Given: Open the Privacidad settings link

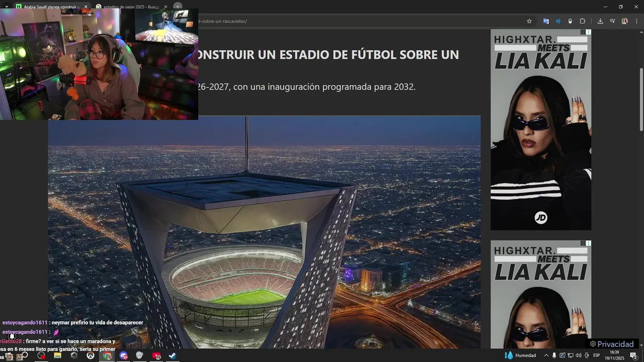Looking at the screenshot, I should pyautogui.click(x=612, y=344).
